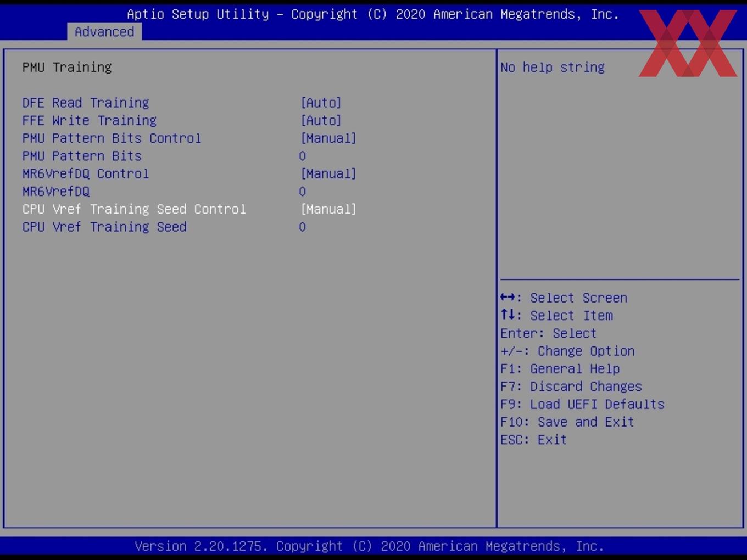This screenshot has width=747, height=560.
Task: Click the F1: General Help hint
Action: point(560,369)
